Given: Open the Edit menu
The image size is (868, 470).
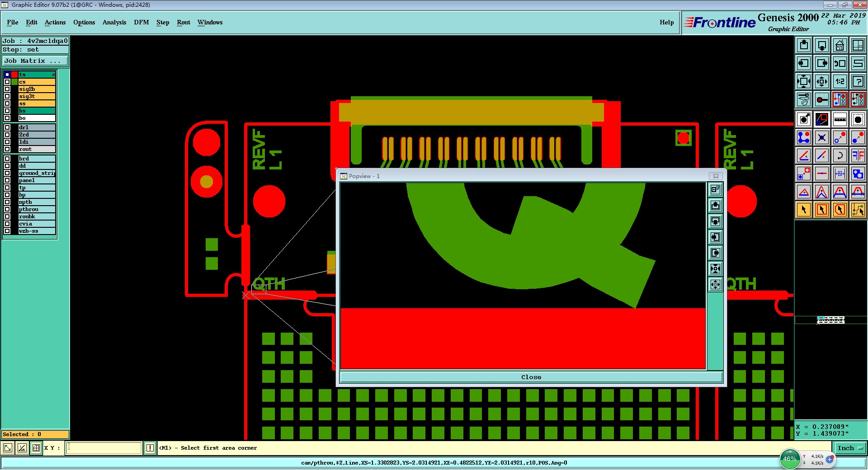Looking at the screenshot, I should 32,22.
